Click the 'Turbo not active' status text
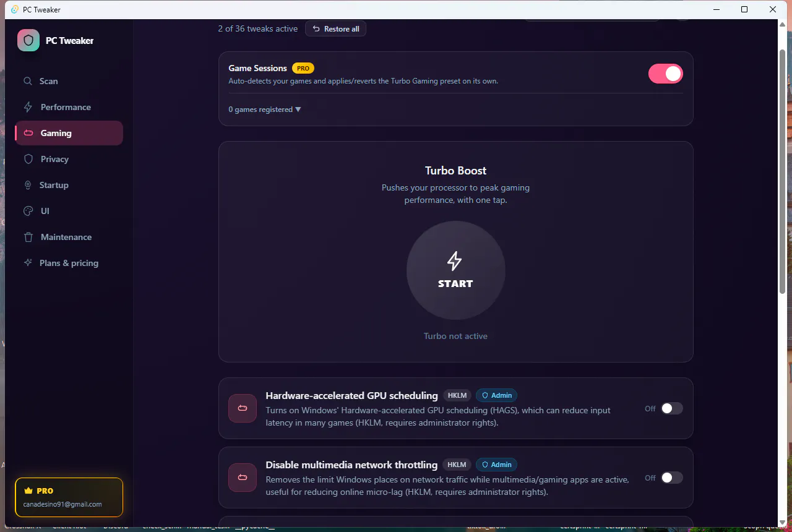Viewport: 792px width, 532px height. tap(456, 336)
